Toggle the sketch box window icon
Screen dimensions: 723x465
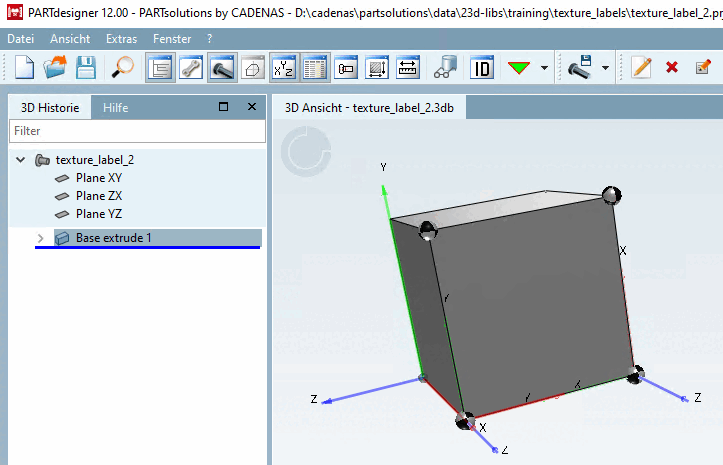click(x=253, y=68)
